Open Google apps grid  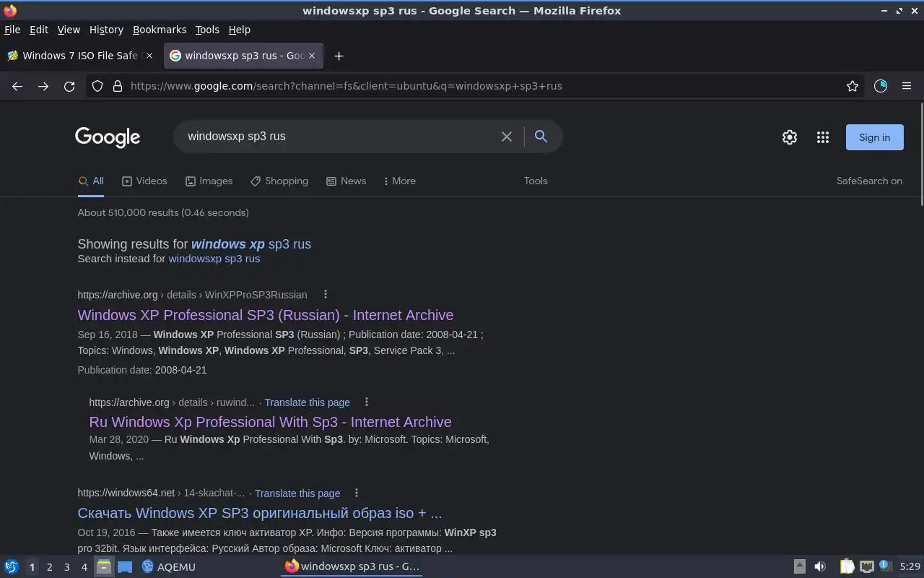point(823,137)
